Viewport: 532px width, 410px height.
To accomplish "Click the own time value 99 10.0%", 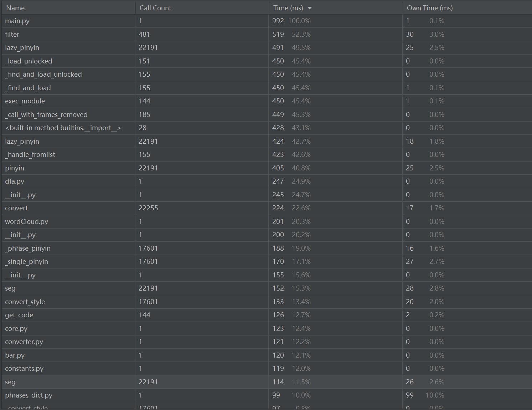I will [x=425, y=395].
